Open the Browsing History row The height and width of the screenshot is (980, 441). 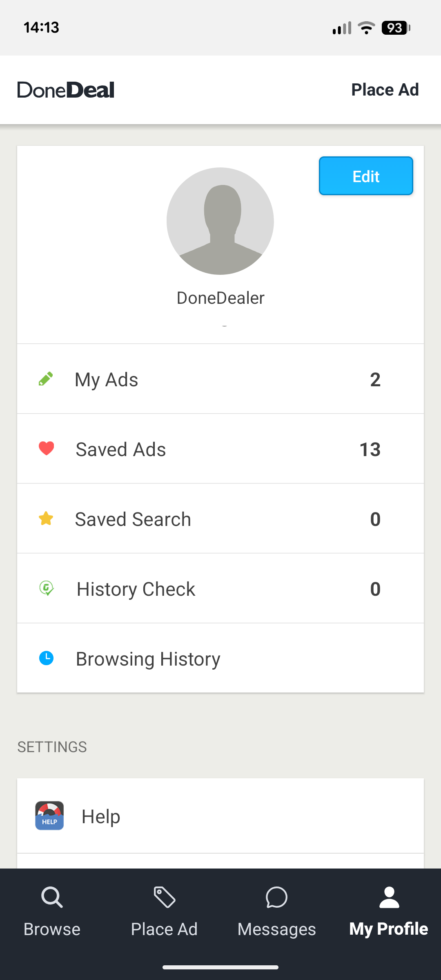coord(220,659)
